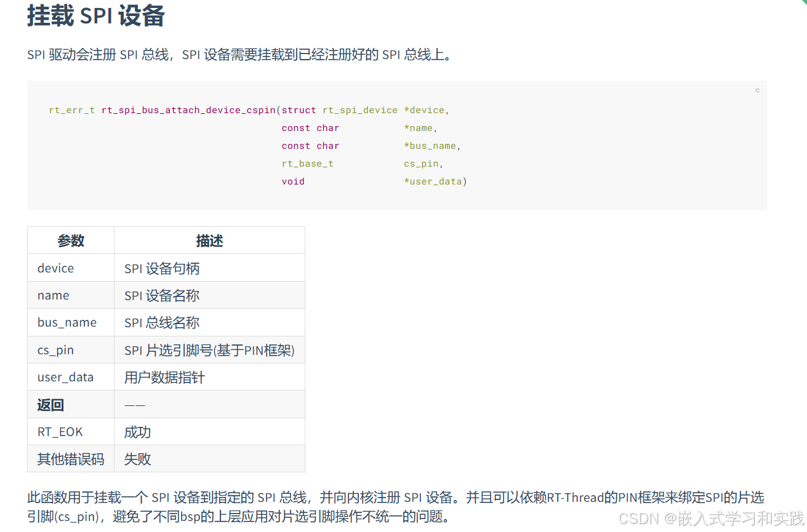Select the 'cs_pin' table cell
This screenshot has width=807, height=532.
pyautogui.click(x=71, y=350)
